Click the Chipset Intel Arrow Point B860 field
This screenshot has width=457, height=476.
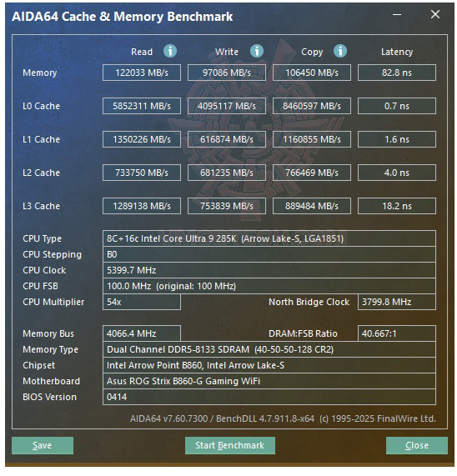coord(269,365)
